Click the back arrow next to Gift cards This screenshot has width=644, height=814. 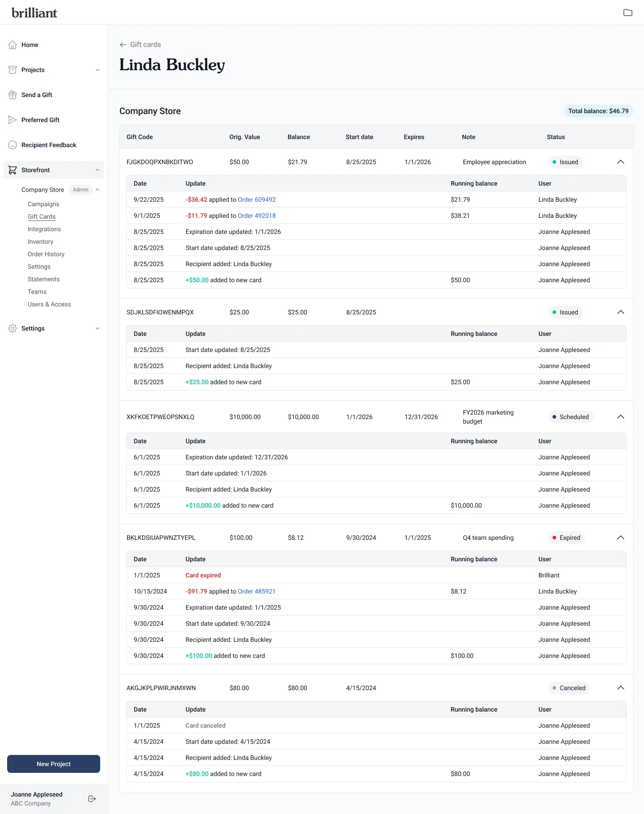click(123, 45)
